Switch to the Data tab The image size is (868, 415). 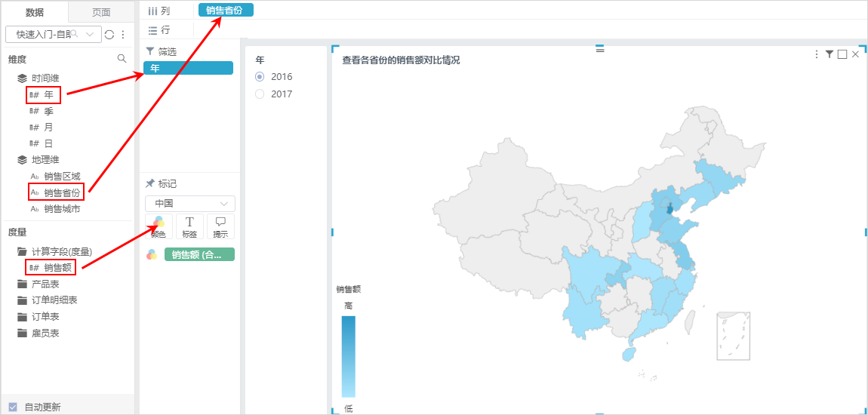pos(35,12)
